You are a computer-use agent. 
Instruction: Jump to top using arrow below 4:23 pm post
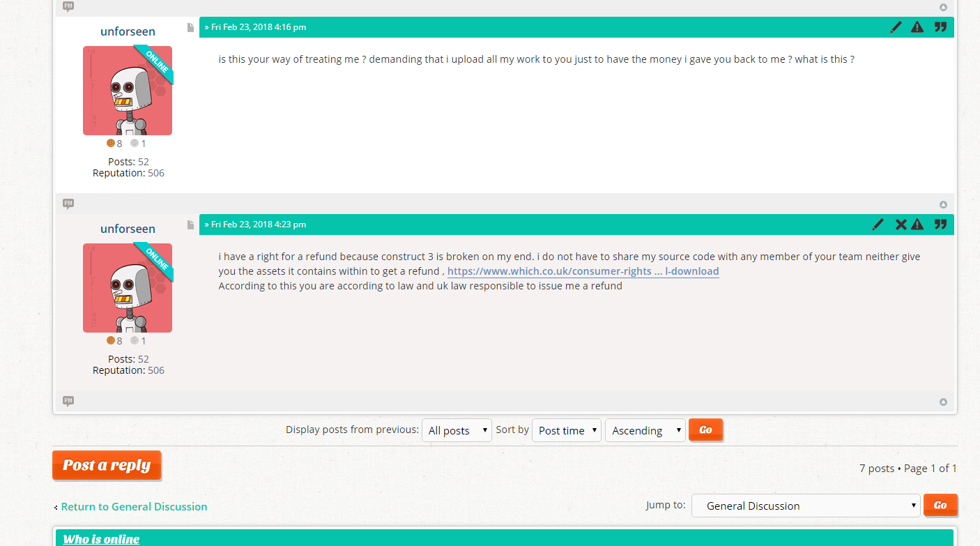(943, 402)
